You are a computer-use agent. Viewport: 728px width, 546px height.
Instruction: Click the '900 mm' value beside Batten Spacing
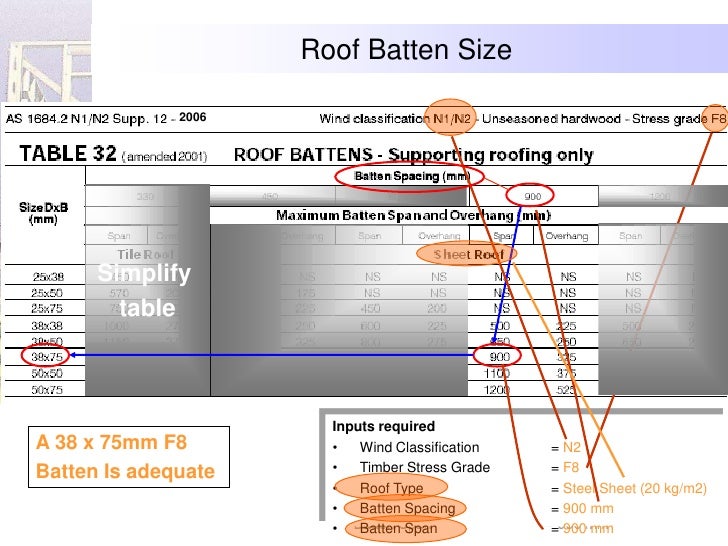tap(588, 508)
